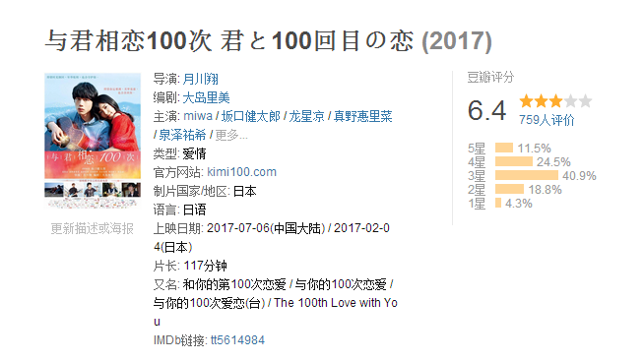Open actor 泉泽祐希 link
The height and width of the screenshot is (361, 644).
tap(182, 135)
